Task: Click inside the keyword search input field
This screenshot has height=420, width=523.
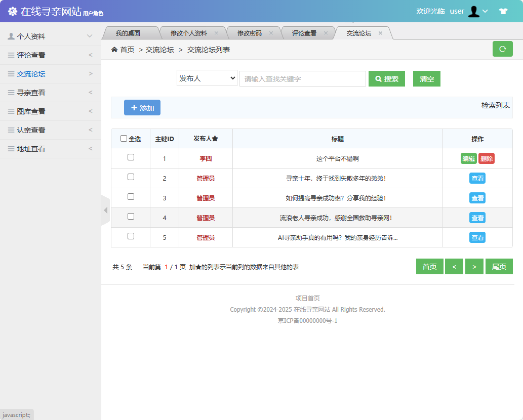Action: (302, 78)
